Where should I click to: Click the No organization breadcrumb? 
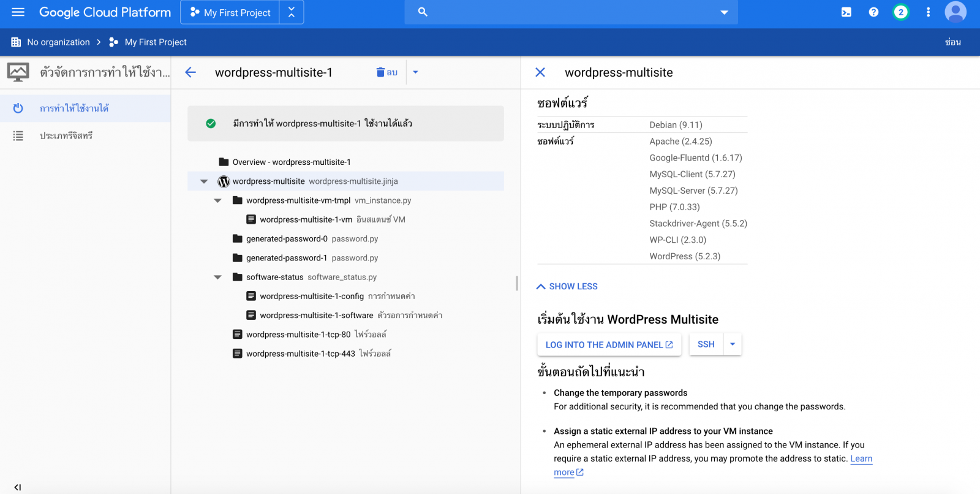point(58,42)
